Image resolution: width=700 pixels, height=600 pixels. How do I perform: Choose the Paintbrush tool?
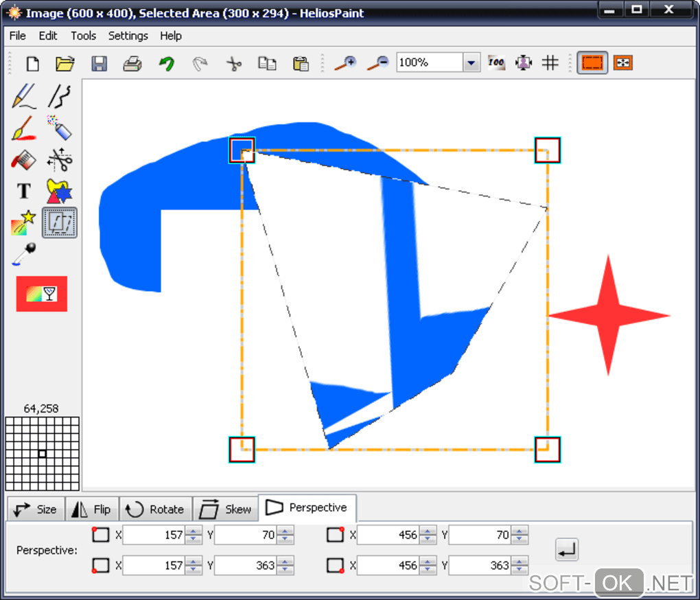(23, 128)
